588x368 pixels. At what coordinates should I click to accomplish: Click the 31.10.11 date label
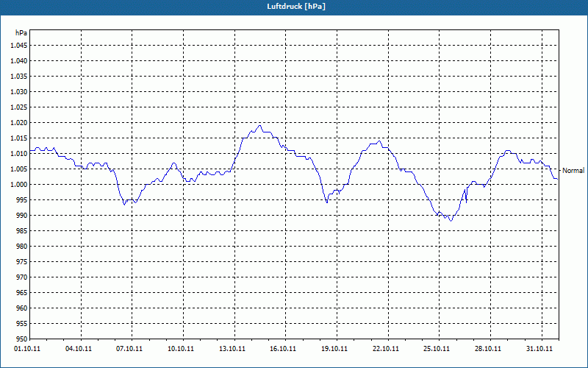(539, 349)
